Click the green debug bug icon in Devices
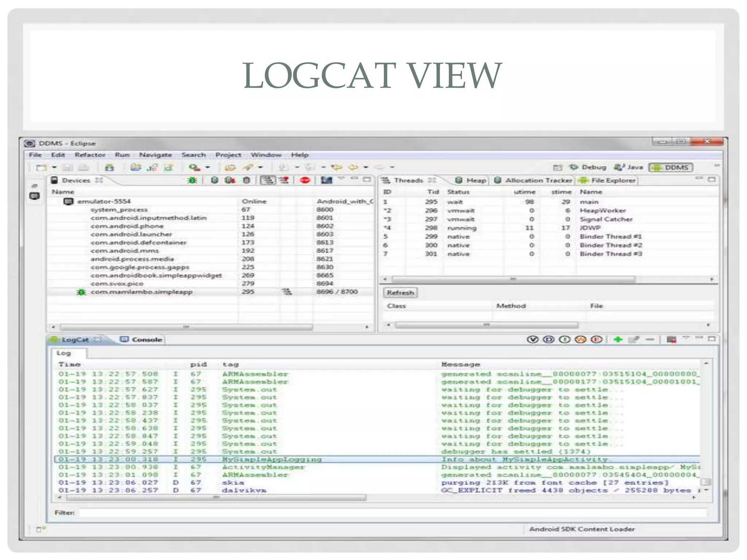The height and width of the screenshot is (560, 747). pyautogui.click(x=192, y=180)
